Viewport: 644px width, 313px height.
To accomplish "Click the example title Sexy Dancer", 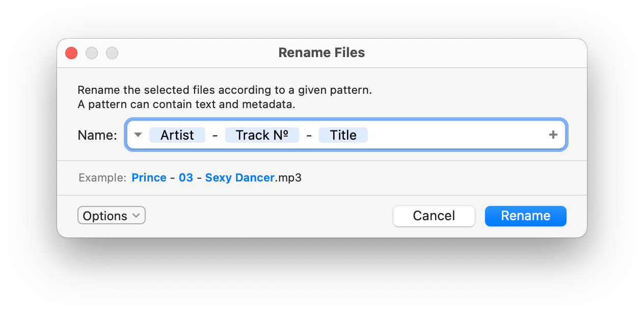I will coord(240,178).
